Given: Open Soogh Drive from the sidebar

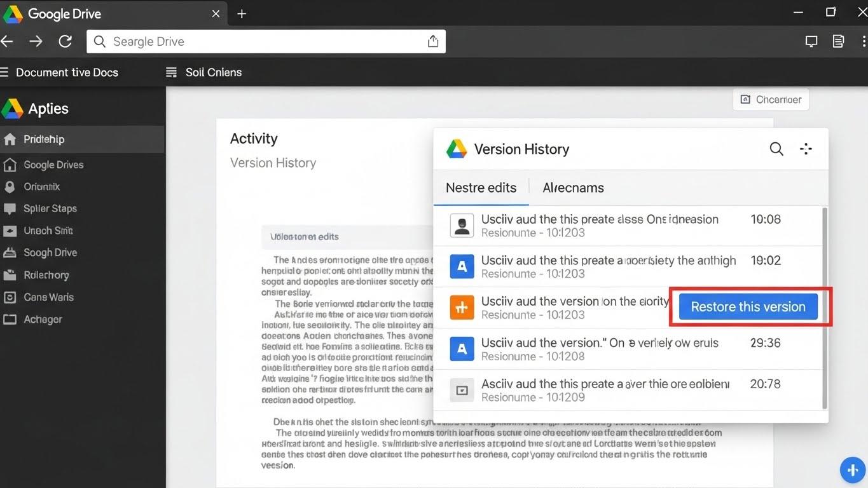Looking at the screenshot, I should coord(50,252).
